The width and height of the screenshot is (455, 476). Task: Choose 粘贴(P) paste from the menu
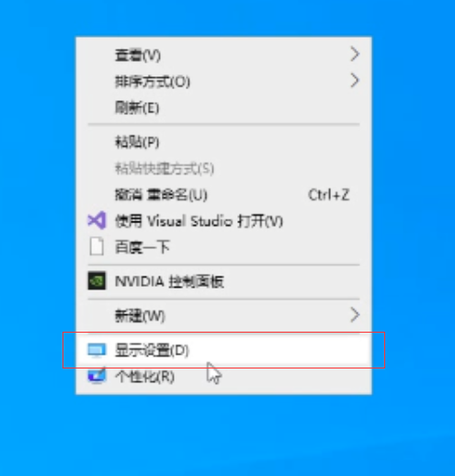click(223, 142)
